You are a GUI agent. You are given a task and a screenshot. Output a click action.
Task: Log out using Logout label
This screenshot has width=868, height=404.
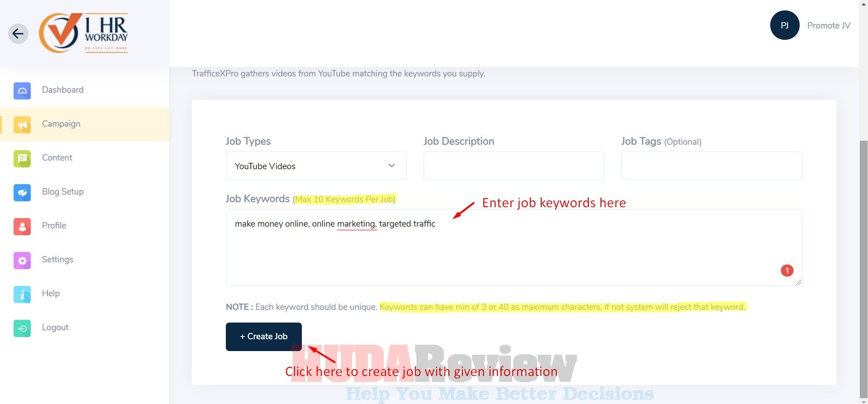(x=55, y=327)
